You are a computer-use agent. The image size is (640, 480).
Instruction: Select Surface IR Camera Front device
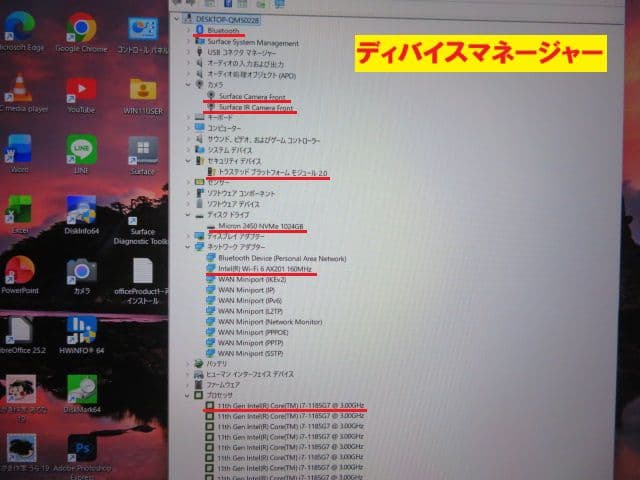pos(256,107)
